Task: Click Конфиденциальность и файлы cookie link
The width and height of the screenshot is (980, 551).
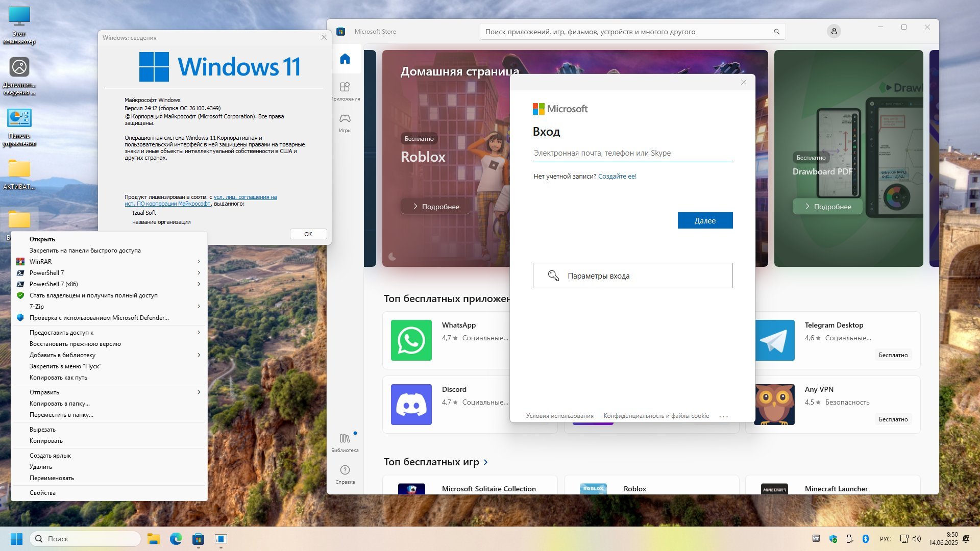Action: point(656,416)
